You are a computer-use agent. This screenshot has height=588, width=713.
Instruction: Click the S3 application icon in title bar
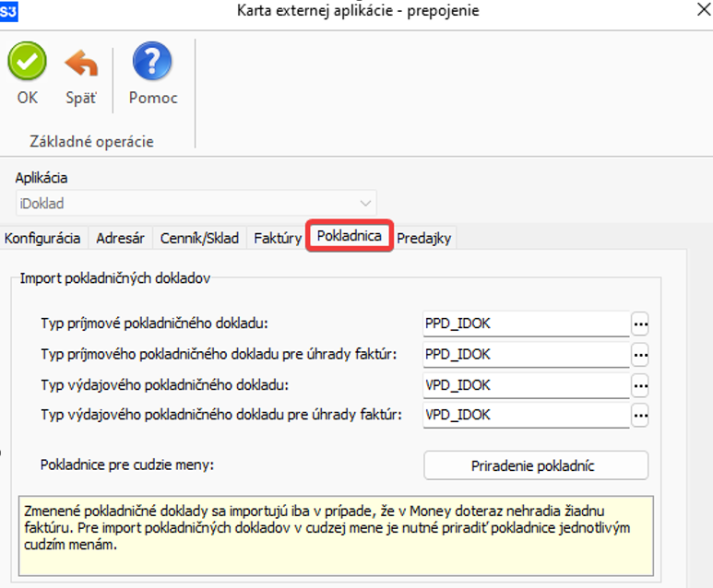pos(8,10)
